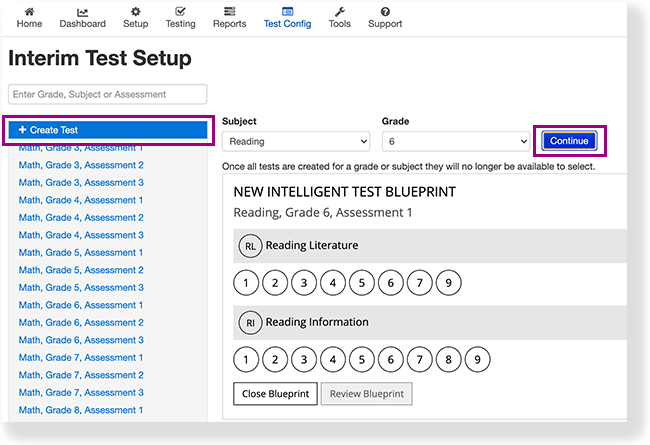Toggle Reading Literature standard 3 circle

click(304, 283)
